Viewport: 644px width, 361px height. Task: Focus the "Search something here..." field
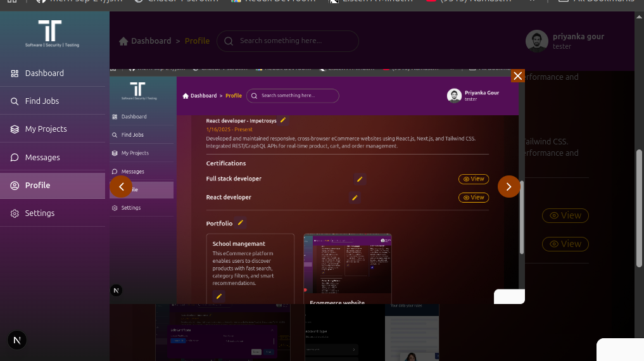[294, 41]
